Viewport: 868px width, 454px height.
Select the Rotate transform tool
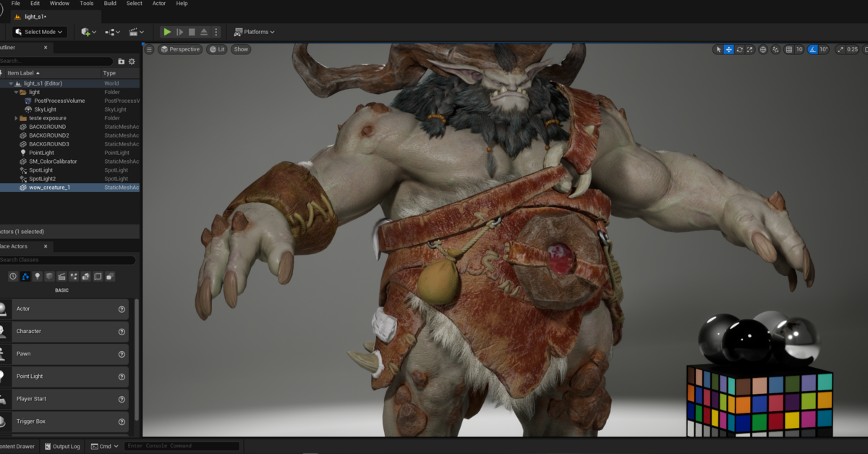coord(739,49)
